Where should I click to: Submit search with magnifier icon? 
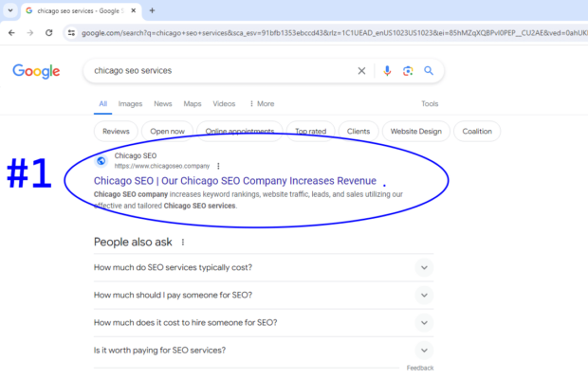pos(429,71)
